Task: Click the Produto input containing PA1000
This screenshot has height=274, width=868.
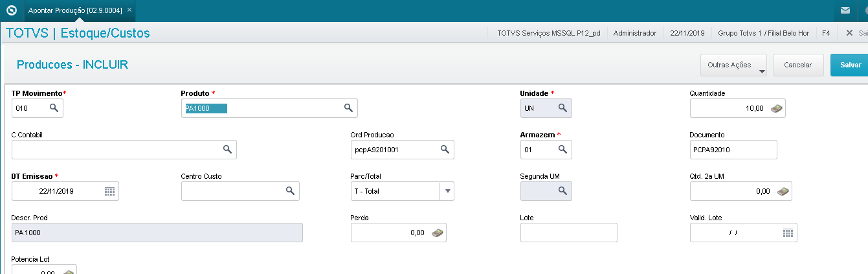Action: (269, 108)
